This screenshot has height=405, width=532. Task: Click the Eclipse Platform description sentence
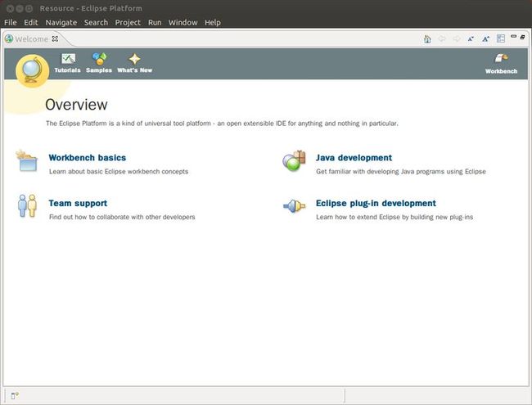click(x=222, y=124)
